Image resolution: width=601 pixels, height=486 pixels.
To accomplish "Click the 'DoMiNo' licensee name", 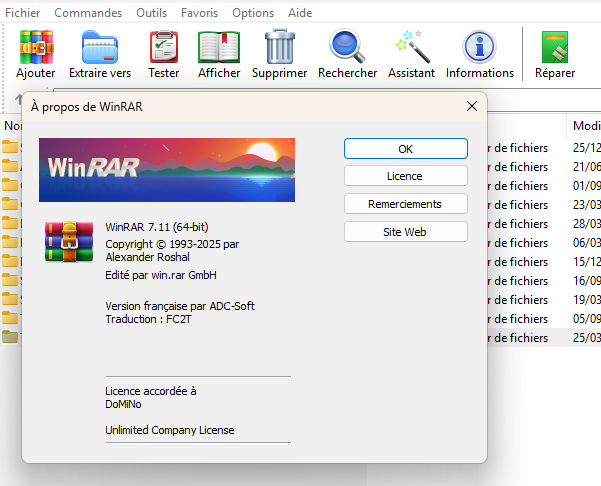I will [x=123, y=404].
